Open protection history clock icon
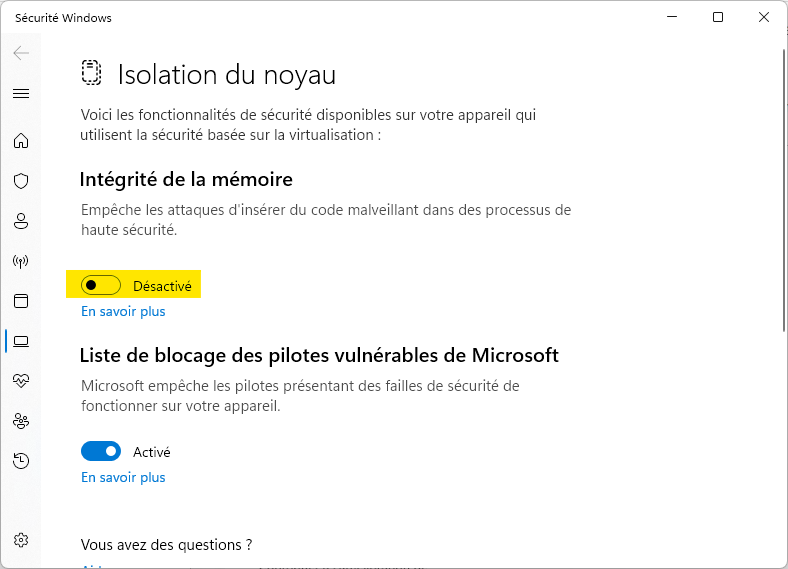 point(21,460)
